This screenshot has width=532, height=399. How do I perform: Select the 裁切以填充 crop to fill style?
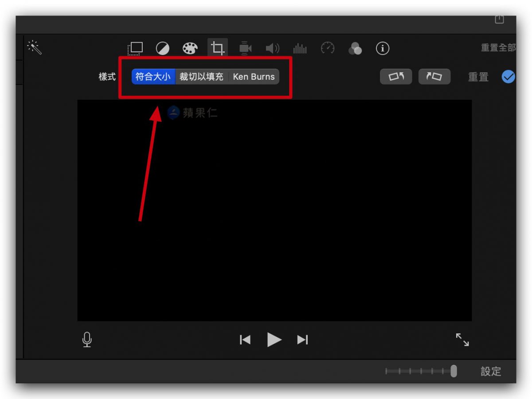tap(201, 76)
